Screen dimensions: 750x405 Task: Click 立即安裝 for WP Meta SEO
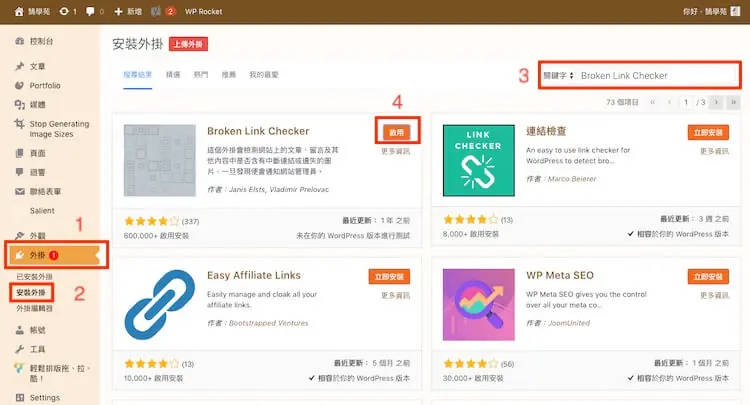click(x=708, y=277)
